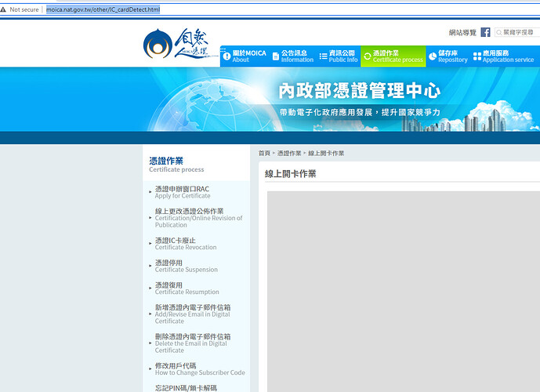Click the Not secure warning icon
Image resolution: width=540 pixels, height=392 pixels.
3,9
